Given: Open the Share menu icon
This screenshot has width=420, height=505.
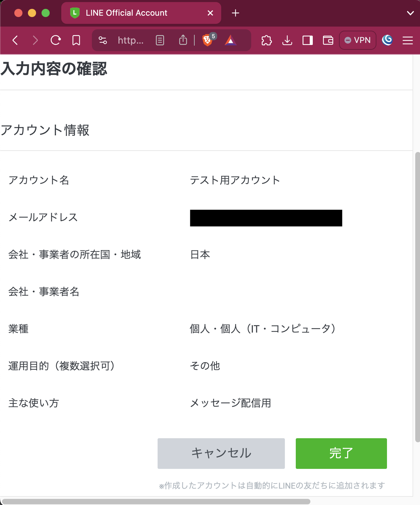Looking at the screenshot, I should (x=183, y=40).
